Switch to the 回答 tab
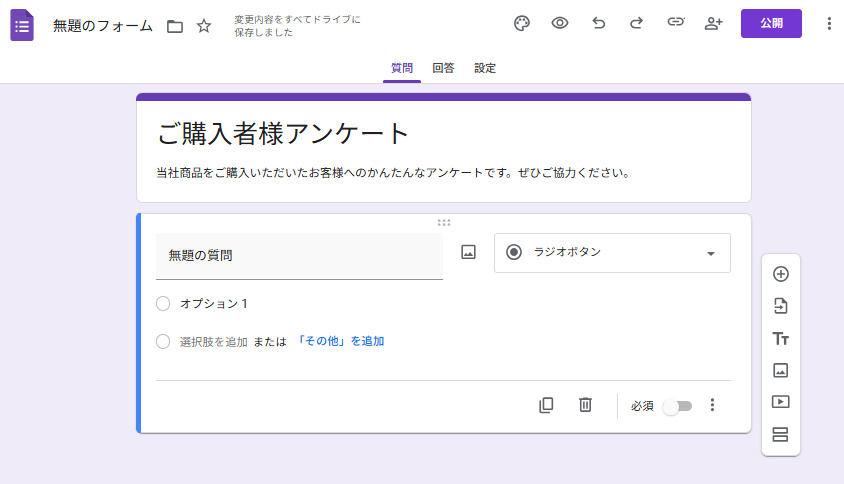The image size is (844, 484). click(x=443, y=68)
